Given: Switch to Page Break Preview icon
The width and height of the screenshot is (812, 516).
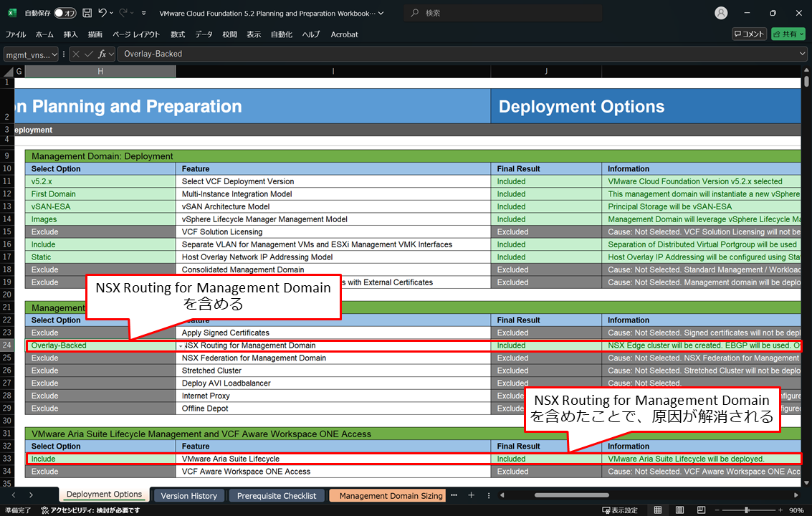Looking at the screenshot, I should (x=701, y=510).
